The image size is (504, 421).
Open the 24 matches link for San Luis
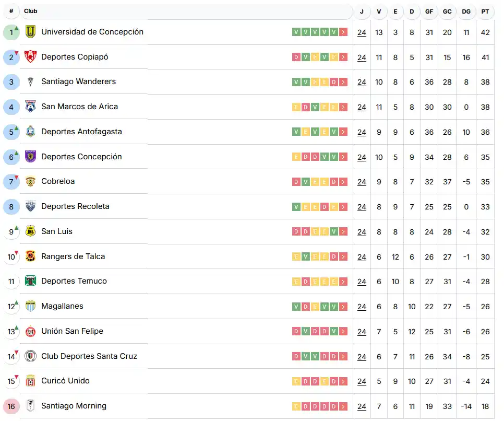(362, 232)
